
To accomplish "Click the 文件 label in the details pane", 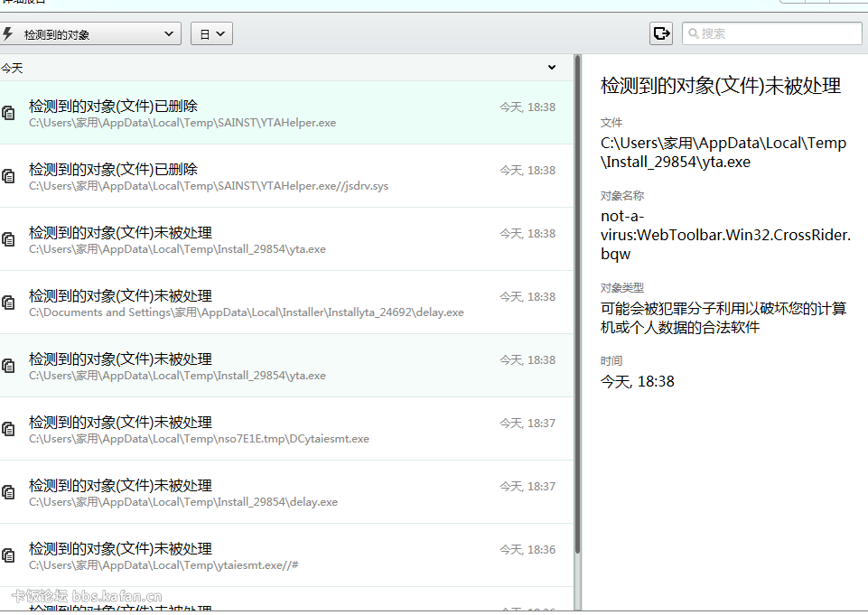I will coord(611,123).
